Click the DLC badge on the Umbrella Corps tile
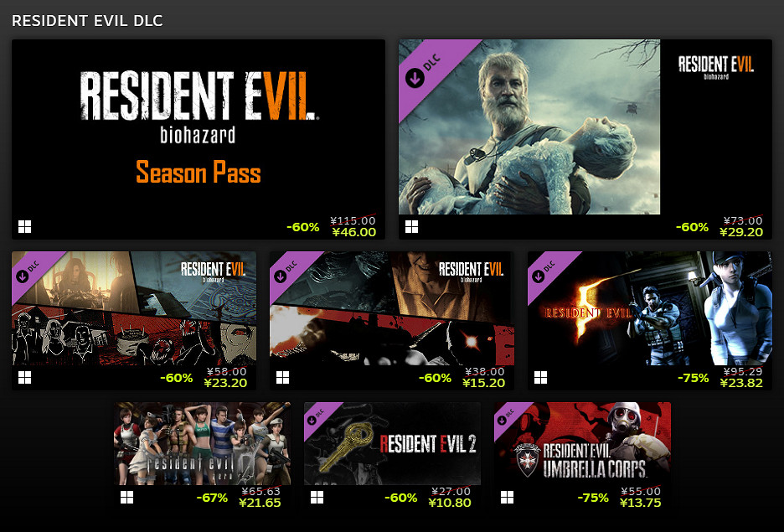 [x=507, y=416]
